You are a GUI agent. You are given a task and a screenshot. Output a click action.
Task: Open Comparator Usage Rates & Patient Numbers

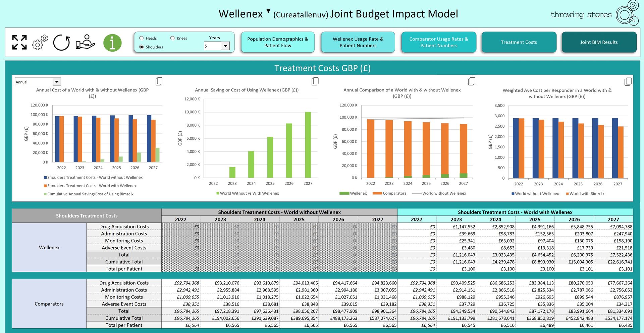pyautogui.click(x=439, y=42)
